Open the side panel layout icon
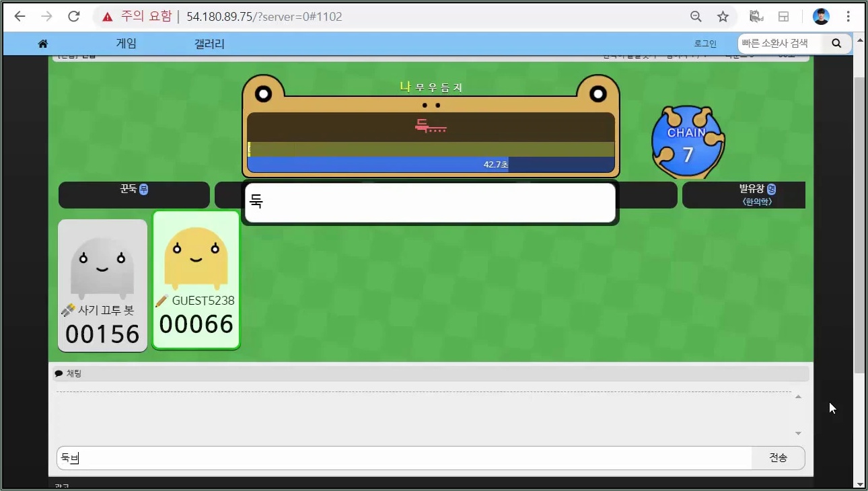Screen dimensions: 868x491 coord(784,17)
